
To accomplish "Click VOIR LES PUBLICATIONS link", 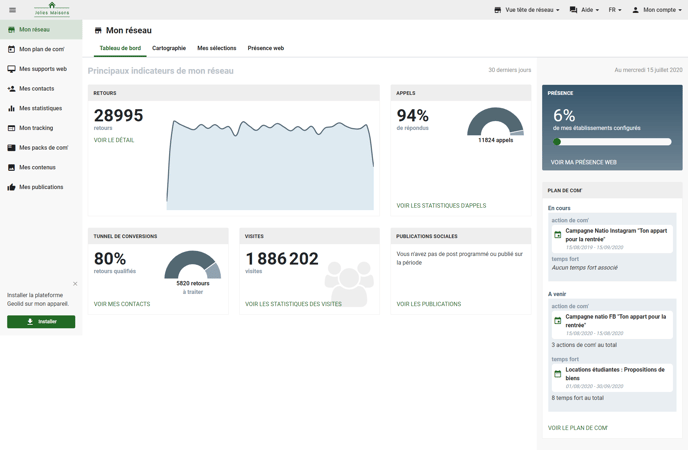I will (x=429, y=304).
